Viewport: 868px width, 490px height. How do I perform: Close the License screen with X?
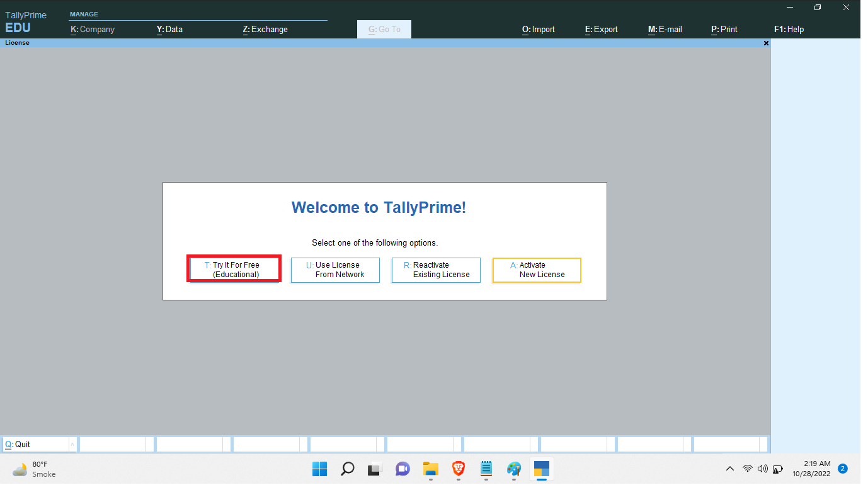(x=766, y=43)
